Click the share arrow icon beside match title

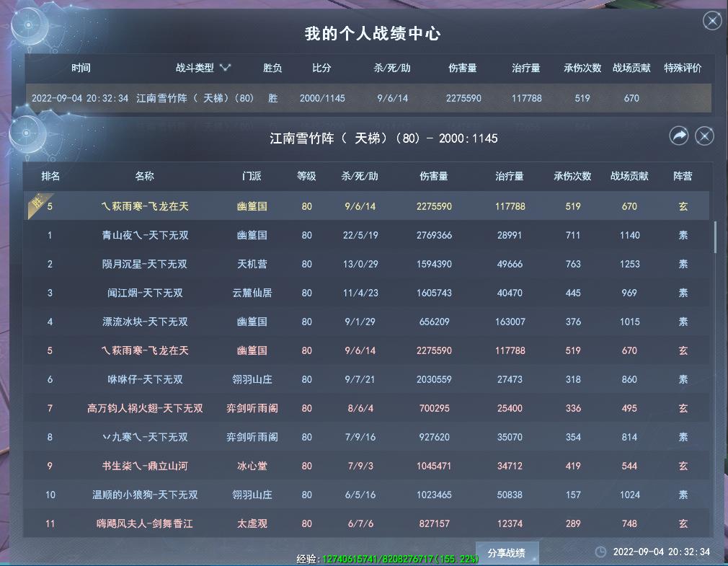click(x=679, y=136)
